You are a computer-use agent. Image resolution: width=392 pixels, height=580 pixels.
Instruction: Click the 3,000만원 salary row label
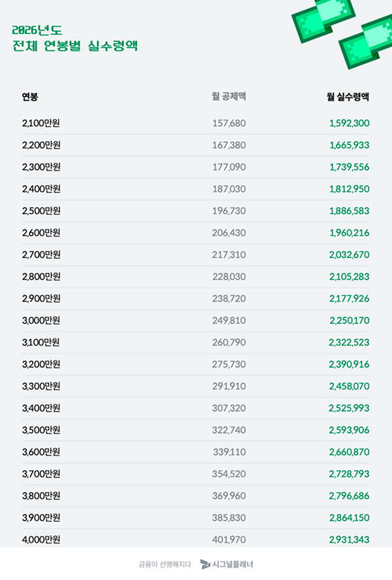(x=41, y=320)
